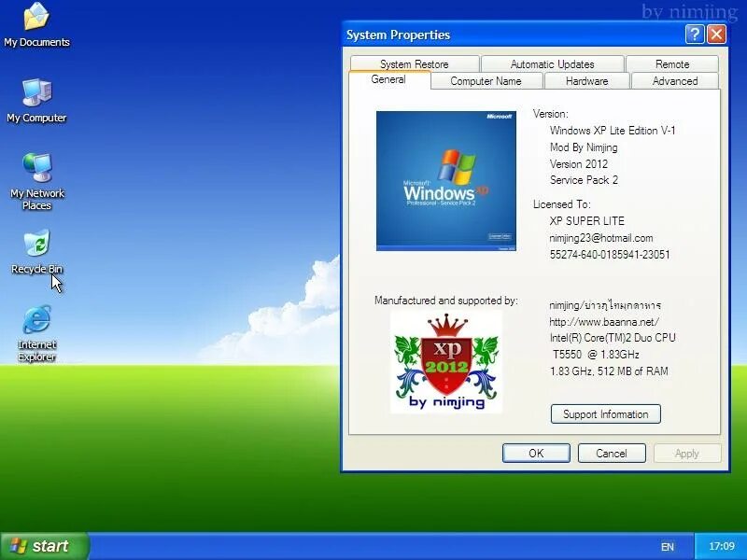Select the Internet Explorer desktop icon
This screenshot has height=560, width=747.
click(x=36, y=333)
